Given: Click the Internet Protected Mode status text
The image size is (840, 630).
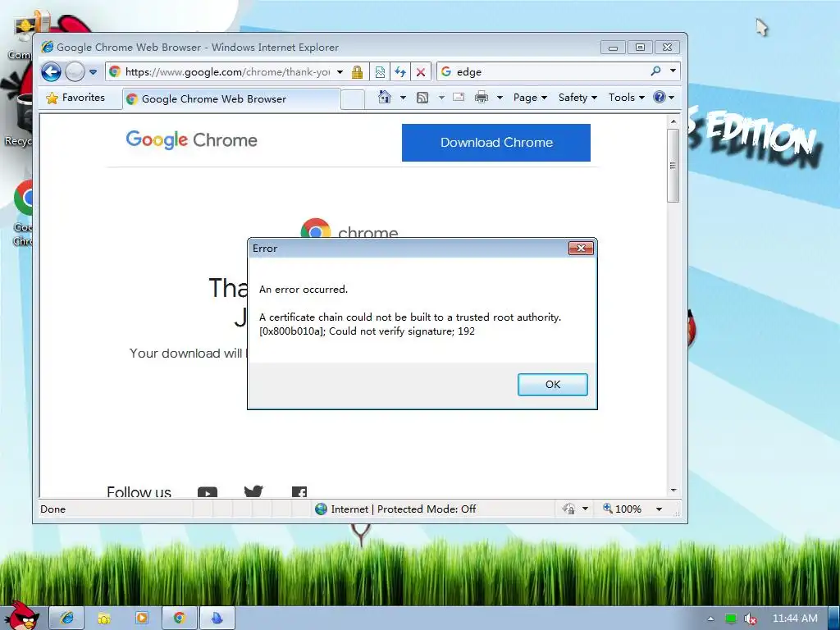Looking at the screenshot, I should (403, 509).
